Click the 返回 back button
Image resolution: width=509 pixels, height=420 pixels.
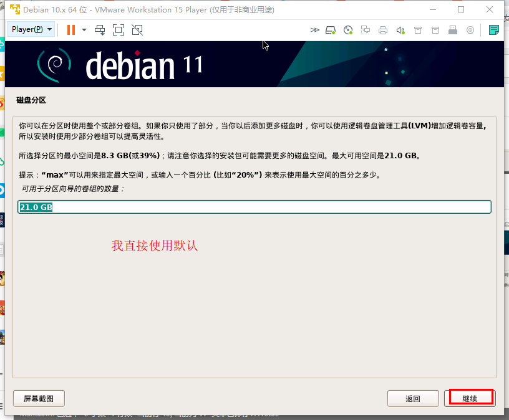coord(413,398)
